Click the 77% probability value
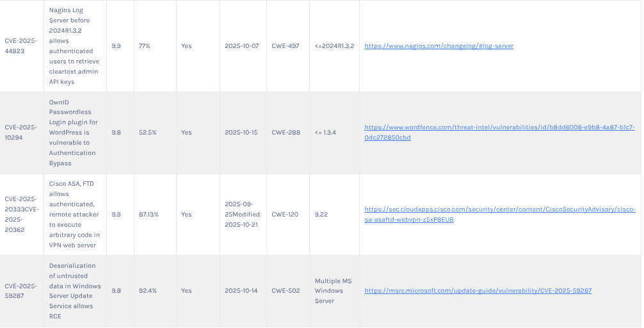Viewport: 644px width, 328px height. (144, 46)
